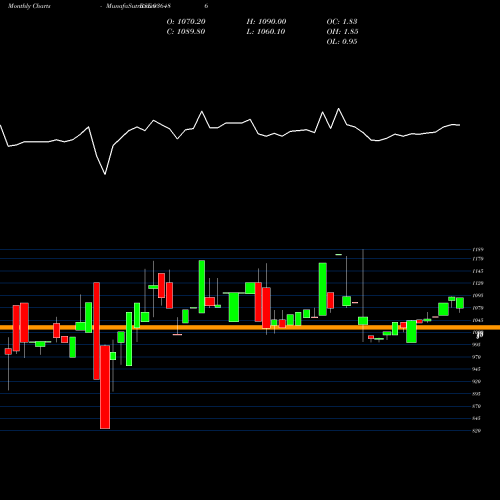Click the 1199 price axis label

click(478, 249)
